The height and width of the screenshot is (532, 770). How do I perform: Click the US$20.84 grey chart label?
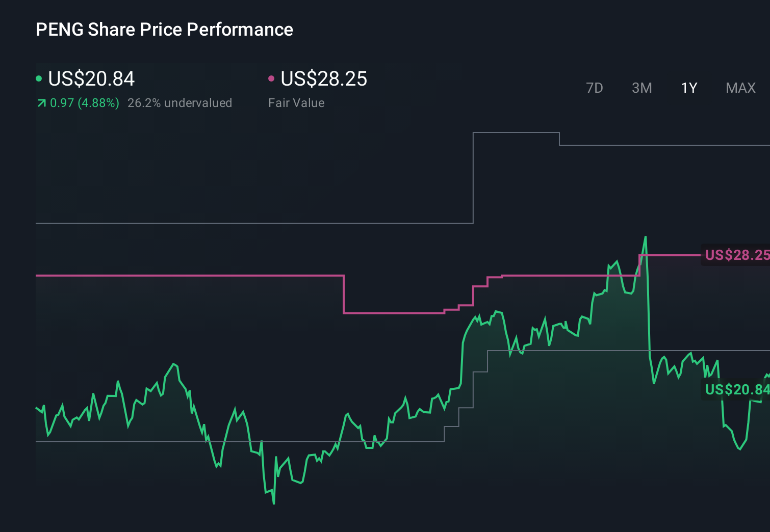click(736, 390)
